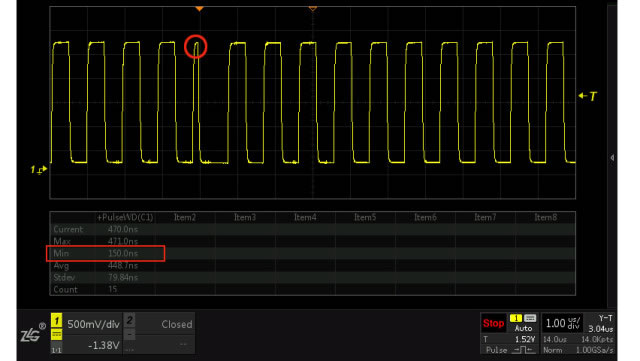Image resolution: width=640 pixels, height=361 pixels.
Task: Click the pulse trigger waveform icon
Action: pos(524,350)
